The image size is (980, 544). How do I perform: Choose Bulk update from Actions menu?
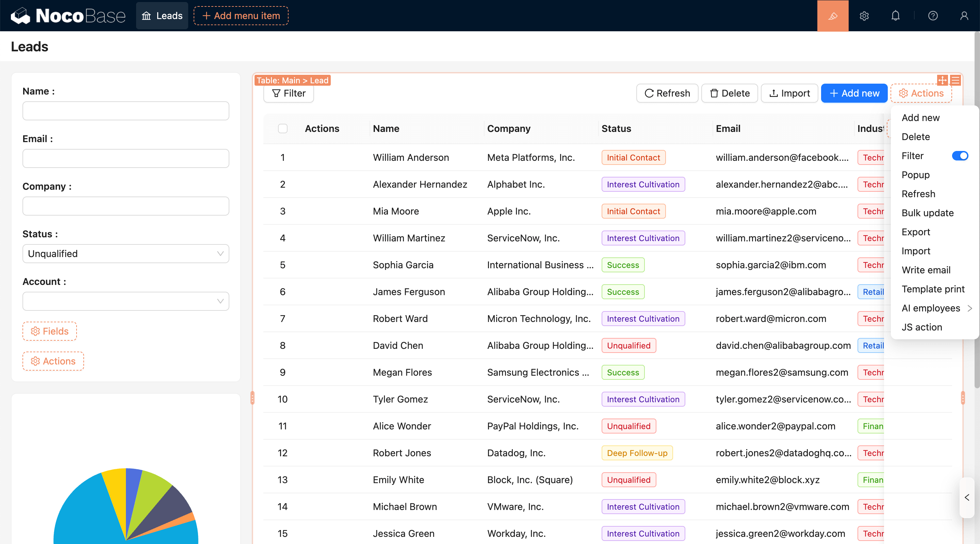coord(927,213)
